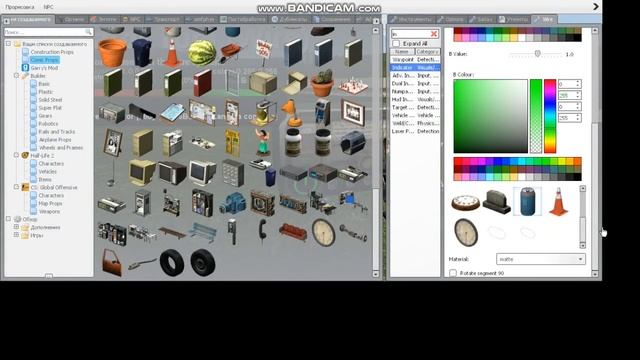The height and width of the screenshot is (360, 640).
Task: Sort tool list by Category column
Action: (427, 51)
